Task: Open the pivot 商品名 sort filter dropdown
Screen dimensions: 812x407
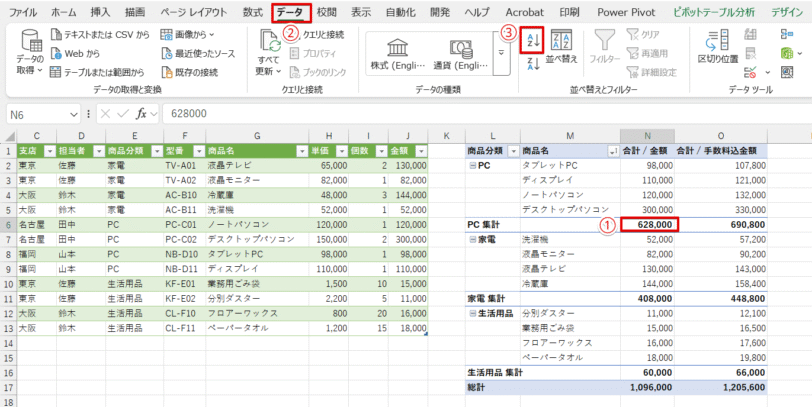Action: [614, 151]
